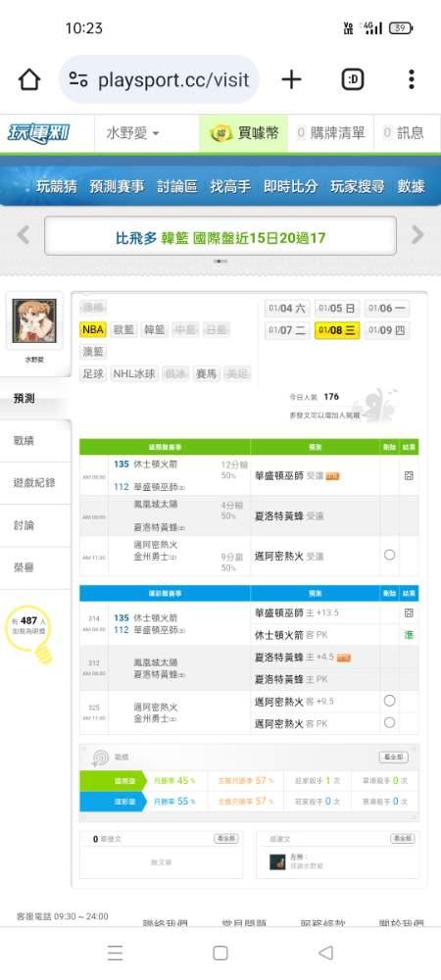This screenshot has width=441, height=980.
Task: Go to previous banner with left arrow
Action: [x=24, y=235]
